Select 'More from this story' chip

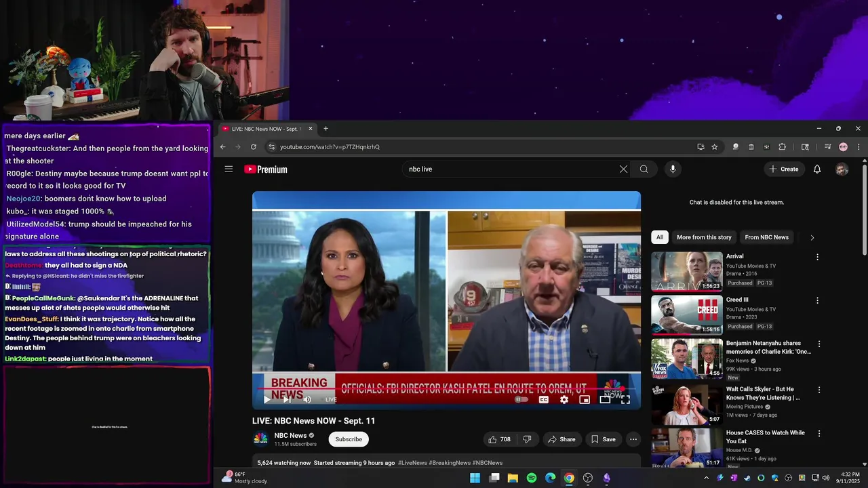point(704,237)
